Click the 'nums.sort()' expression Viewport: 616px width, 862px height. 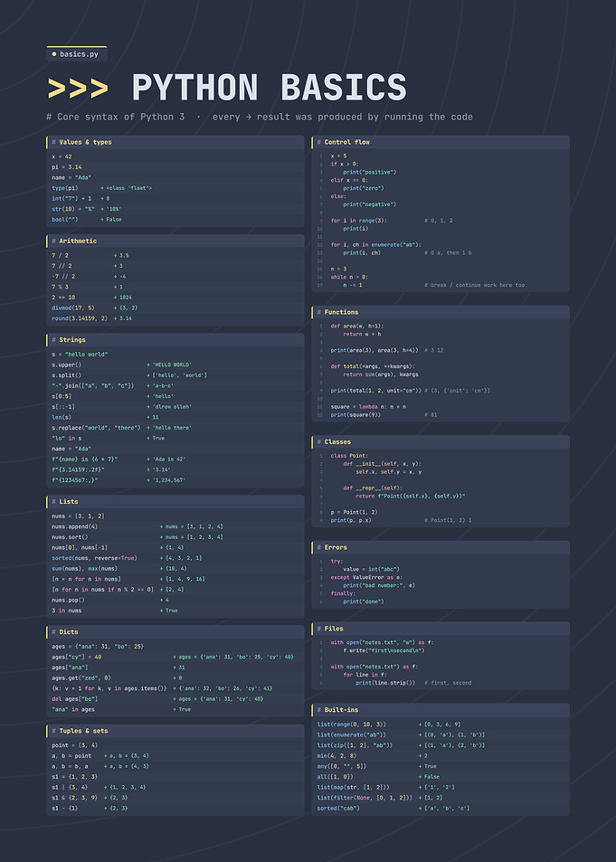70,537
